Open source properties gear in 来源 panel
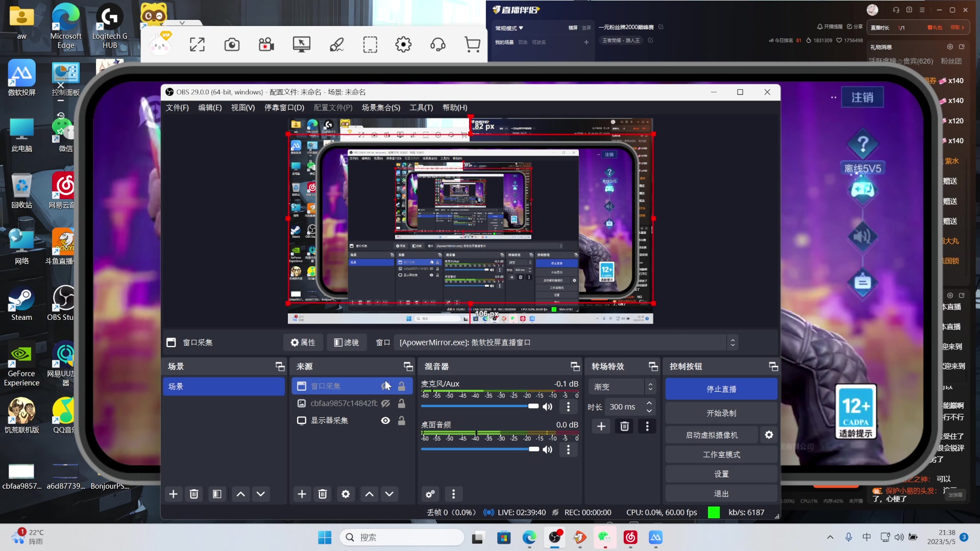Image resolution: width=980 pixels, height=551 pixels. tap(346, 494)
